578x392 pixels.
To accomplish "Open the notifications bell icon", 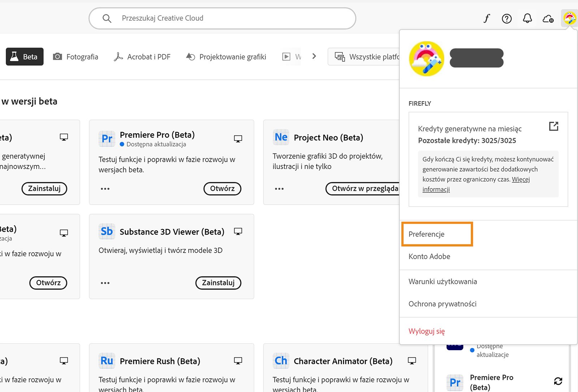I will click(x=527, y=18).
